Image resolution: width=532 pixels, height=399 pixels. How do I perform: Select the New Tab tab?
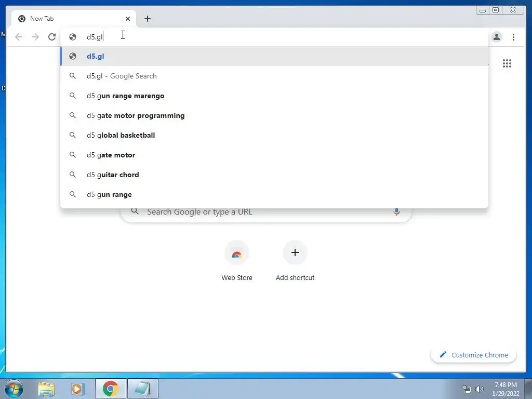click(74, 19)
